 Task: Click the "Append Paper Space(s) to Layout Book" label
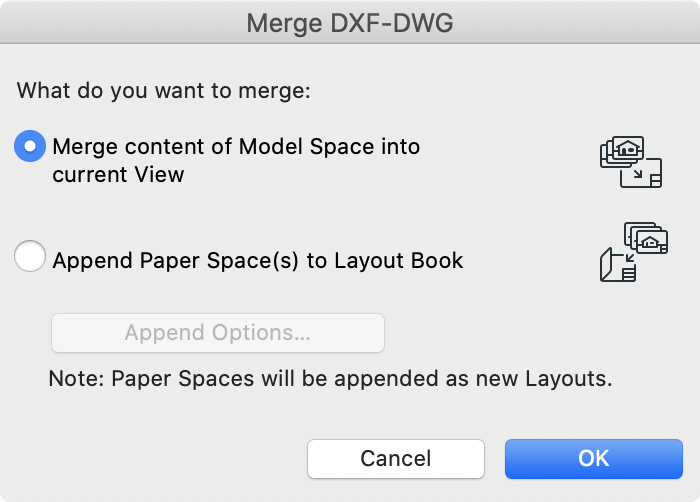point(258,261)
